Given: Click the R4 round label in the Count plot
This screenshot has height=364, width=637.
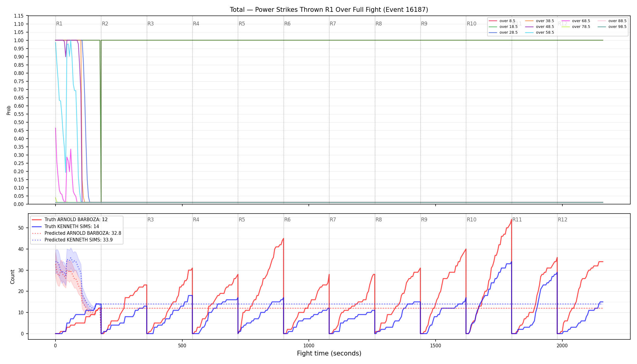Looking at the screenshot, I should pyautogui.click(x=196, y=220).
